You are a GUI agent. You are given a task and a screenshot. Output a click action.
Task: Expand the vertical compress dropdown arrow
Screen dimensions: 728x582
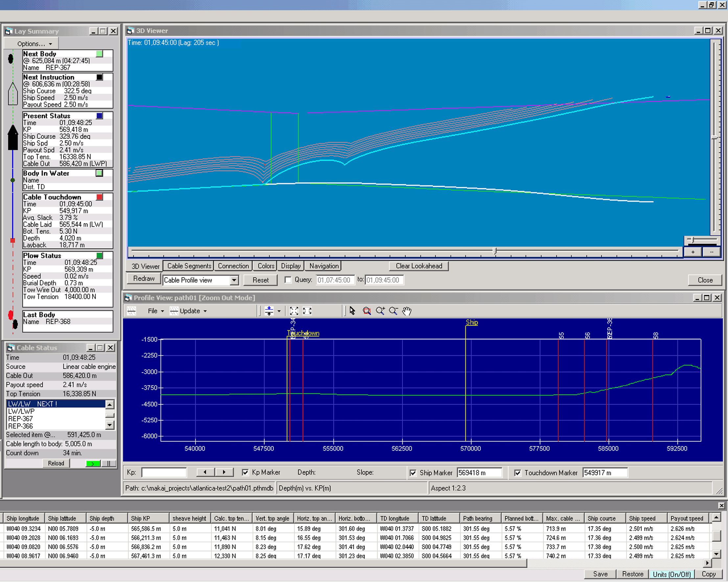[x=279, y=311]
